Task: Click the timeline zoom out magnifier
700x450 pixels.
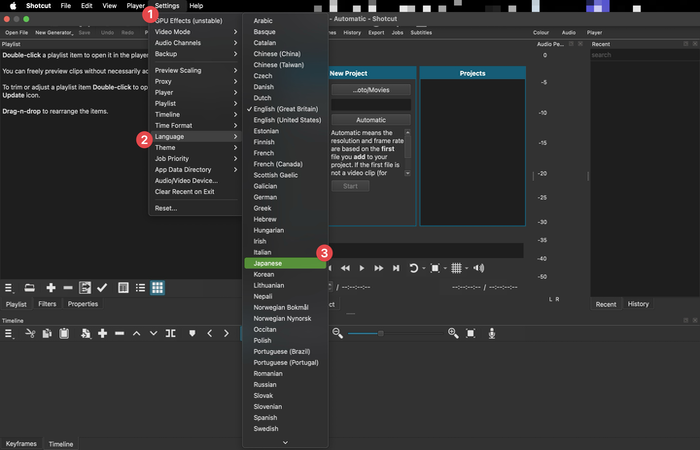Action: (338, 333)
